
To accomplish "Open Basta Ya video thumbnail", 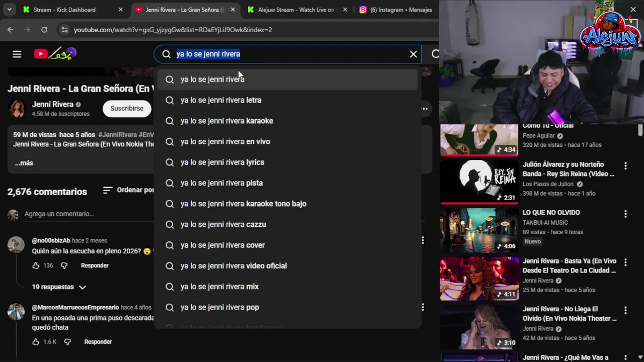I will 479,279.
